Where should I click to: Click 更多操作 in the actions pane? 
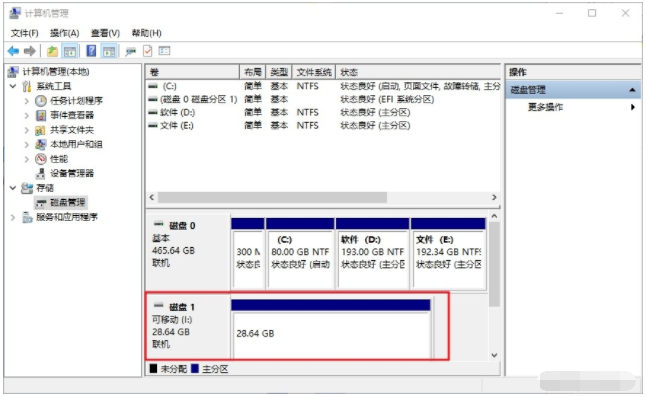[x=545, y=107]
